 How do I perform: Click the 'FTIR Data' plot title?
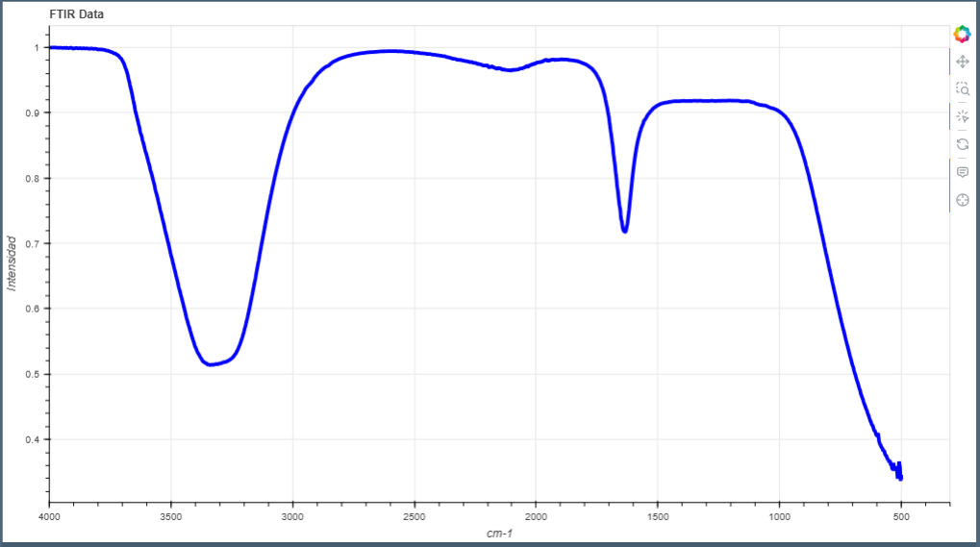click(77, 15)
